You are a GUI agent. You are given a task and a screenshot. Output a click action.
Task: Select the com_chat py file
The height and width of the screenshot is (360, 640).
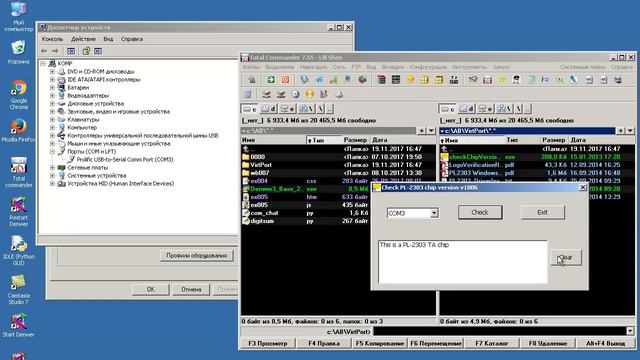(x=304, y=213)
